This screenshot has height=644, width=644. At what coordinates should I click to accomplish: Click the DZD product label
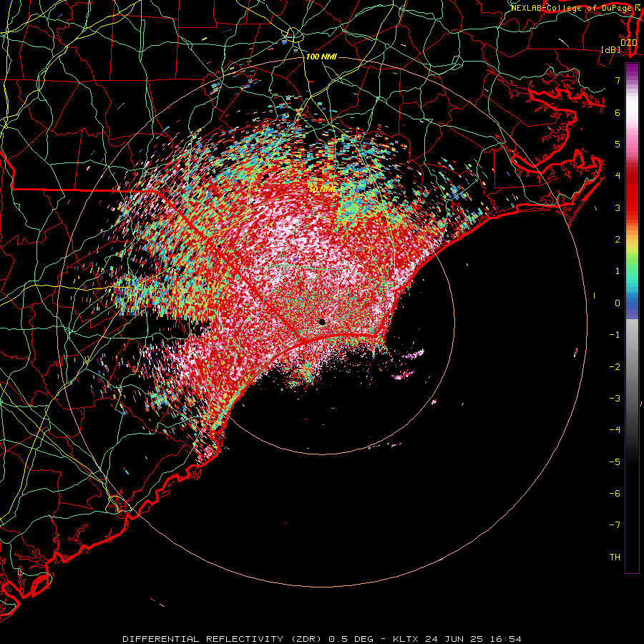(x=628, y=43)
